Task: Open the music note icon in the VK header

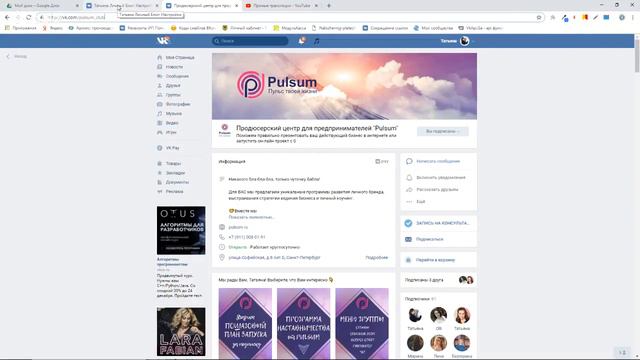Action: 317,41
